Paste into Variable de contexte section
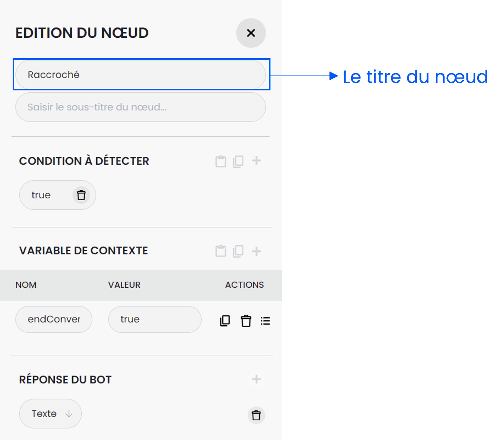Screen dimensions: 504x440 221,251
